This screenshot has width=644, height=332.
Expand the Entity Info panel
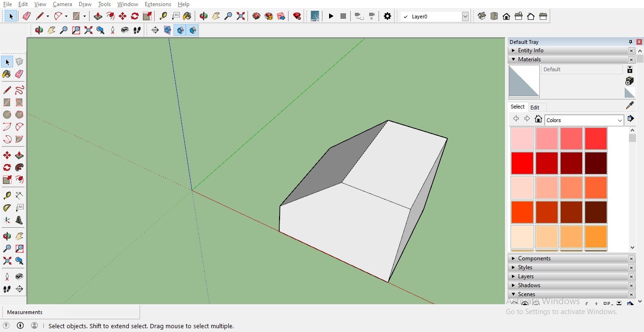530,50
